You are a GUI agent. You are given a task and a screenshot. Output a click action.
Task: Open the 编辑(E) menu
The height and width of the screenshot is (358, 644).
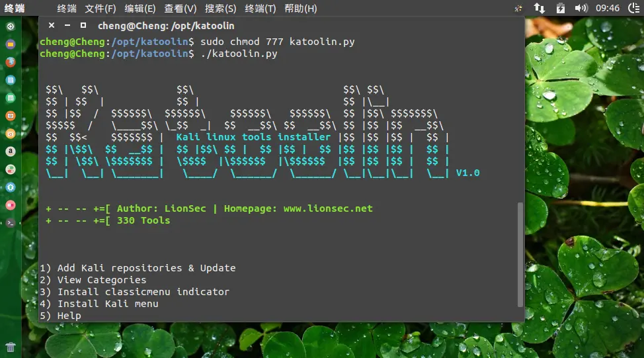coord(140,8)
